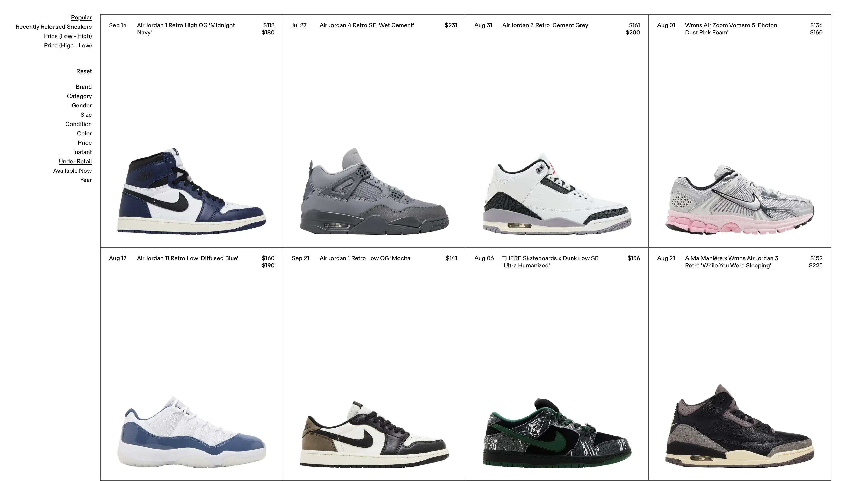Screen dimensions: 868x481
Task: Expand the Price filter range
Action: tap(85, 143)
